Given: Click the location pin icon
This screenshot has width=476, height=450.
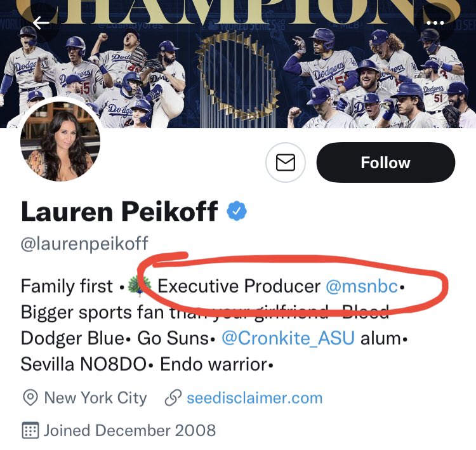Looking at the screenshot, I should click(x=29, y=398).
